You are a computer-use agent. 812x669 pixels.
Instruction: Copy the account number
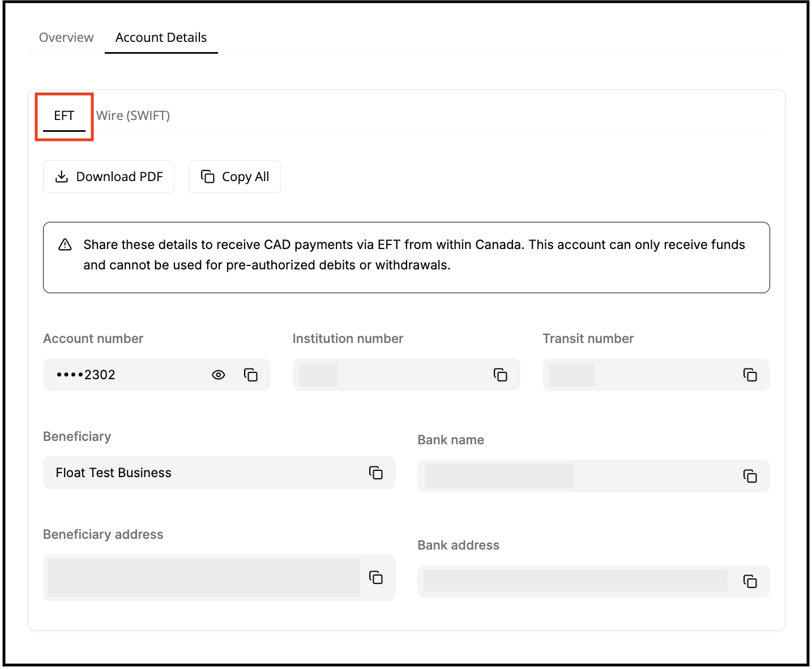click(251, 375)
